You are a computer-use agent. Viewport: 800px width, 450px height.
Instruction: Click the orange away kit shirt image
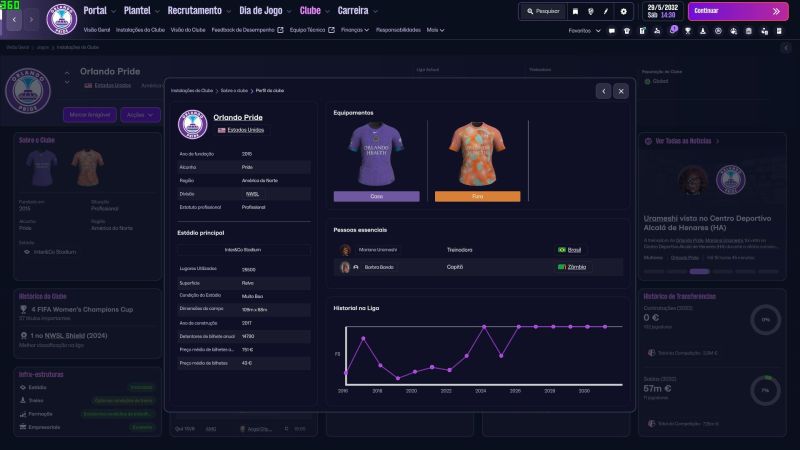477,154
